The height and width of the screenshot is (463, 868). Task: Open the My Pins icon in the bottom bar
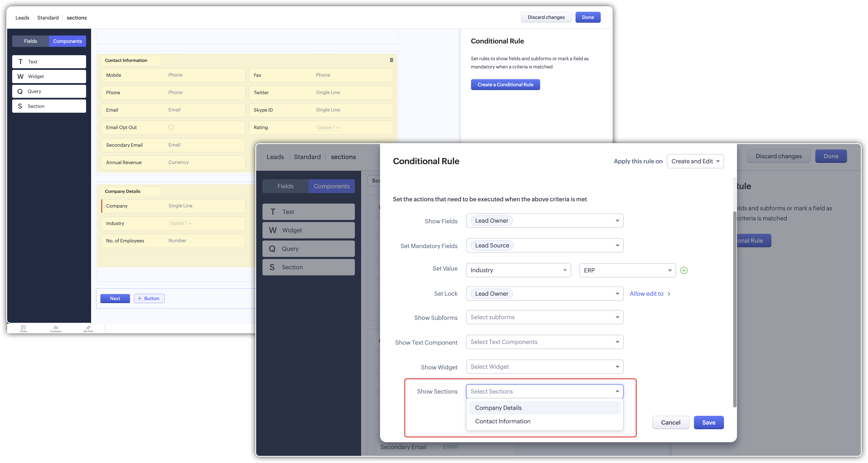coord(88,328)
